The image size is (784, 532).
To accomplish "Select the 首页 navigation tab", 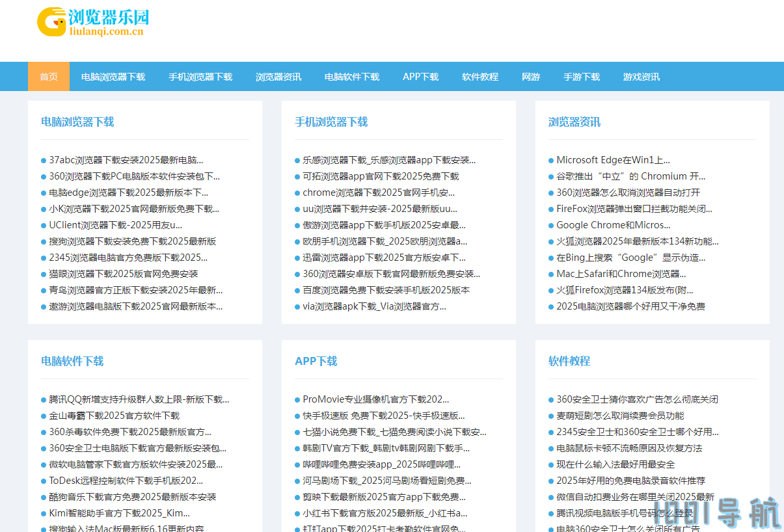I will coord(49,77).
